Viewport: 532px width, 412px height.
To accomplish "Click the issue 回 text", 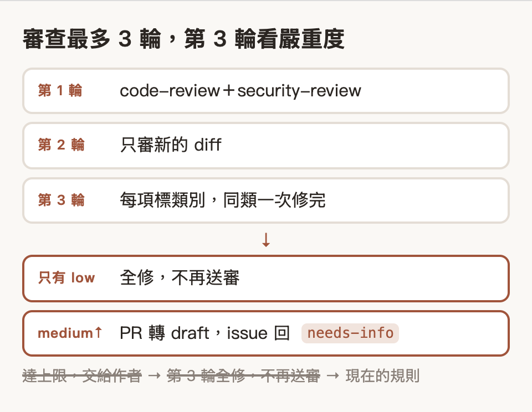I will coord(258,333).
